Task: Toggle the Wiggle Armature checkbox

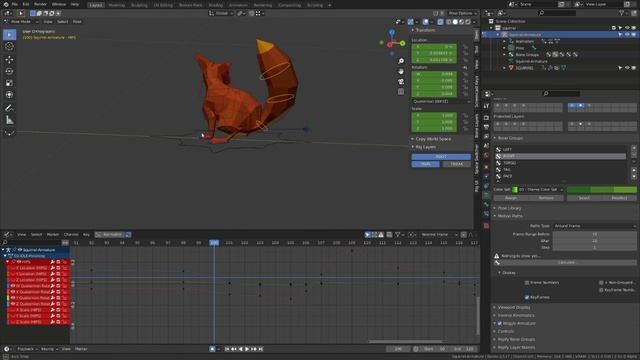Action: [500, 323]
